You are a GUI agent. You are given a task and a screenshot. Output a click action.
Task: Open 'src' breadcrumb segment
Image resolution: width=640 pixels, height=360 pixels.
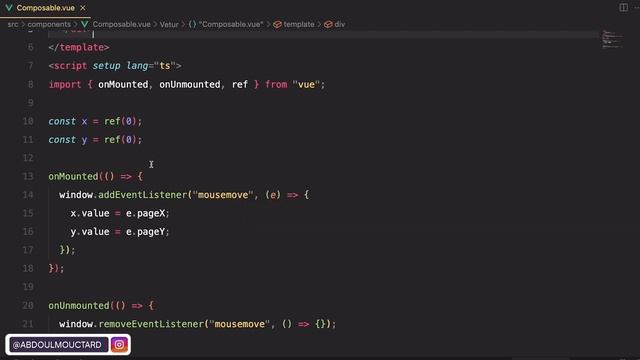(13, 24)
